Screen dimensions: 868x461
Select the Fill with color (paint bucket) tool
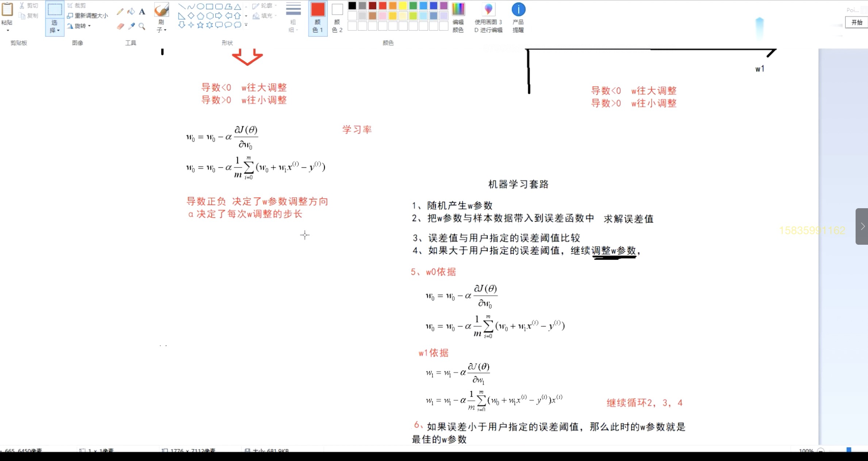point(131,12)
